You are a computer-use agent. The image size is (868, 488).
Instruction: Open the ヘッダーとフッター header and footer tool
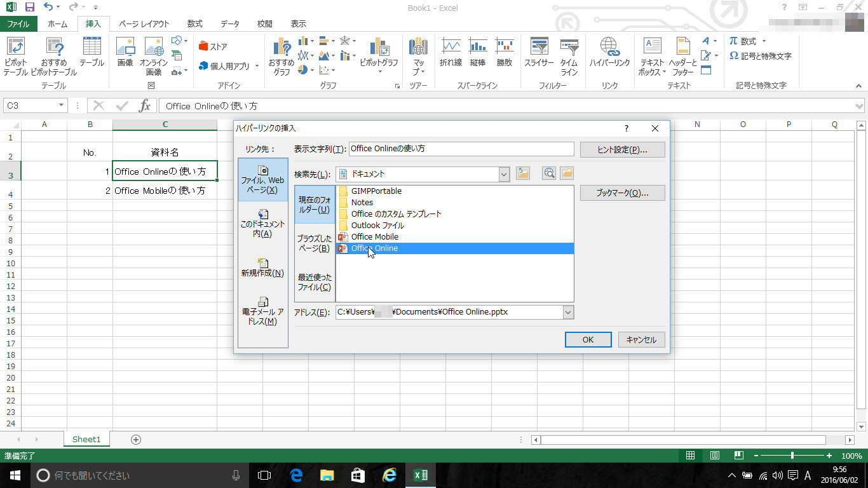(x=683, y=57)
